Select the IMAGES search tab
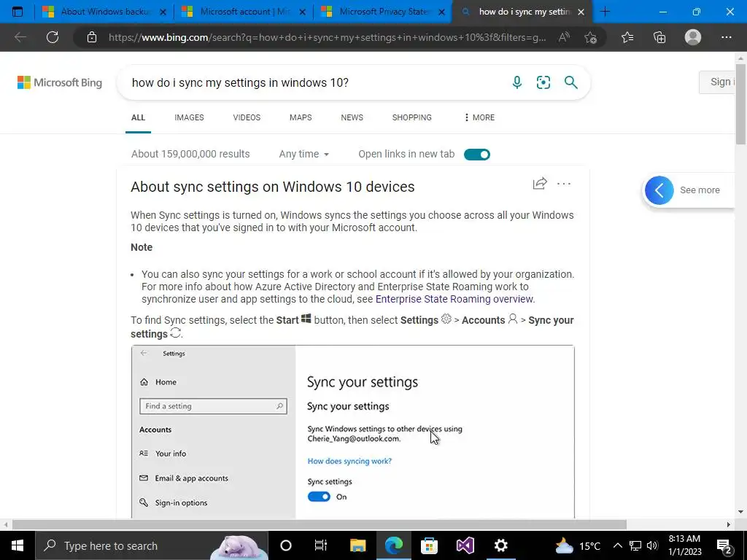The width and height of the screenshot is (747, 560). (189, 117)
